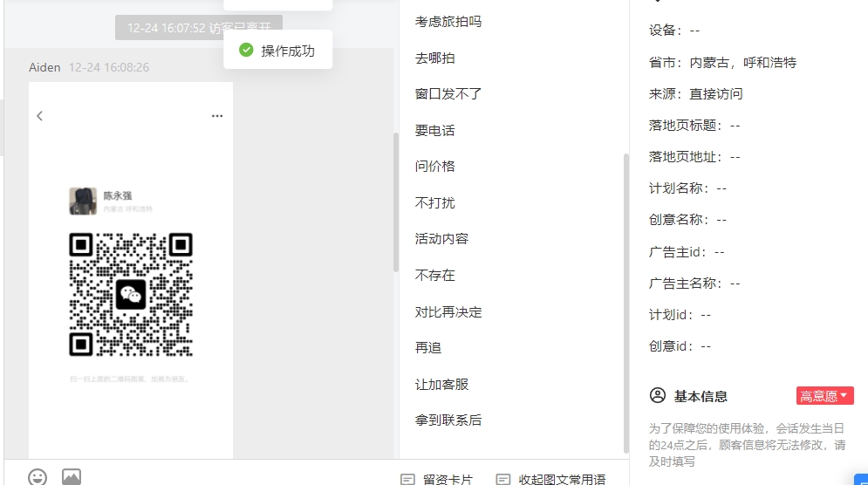Viewport: 868px width, 485px height.
Task: Select quick phrase 去哪拍
Action: point(435,58)
